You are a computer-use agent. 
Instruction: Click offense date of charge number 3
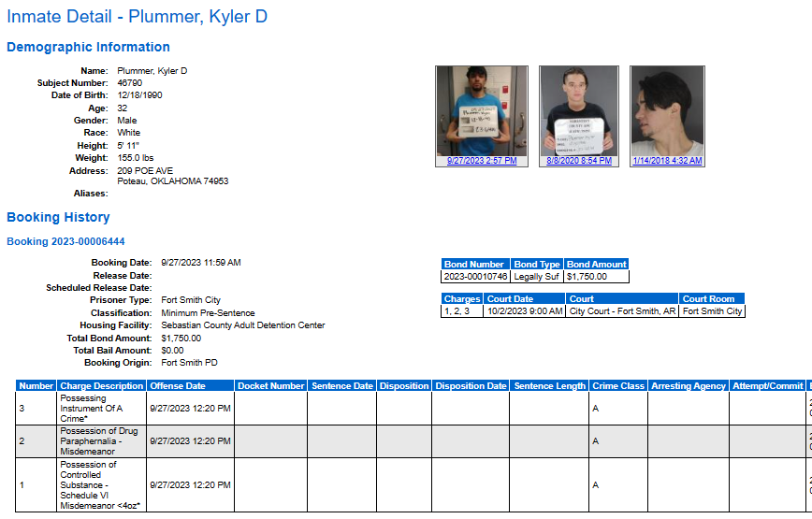[191, 409]
